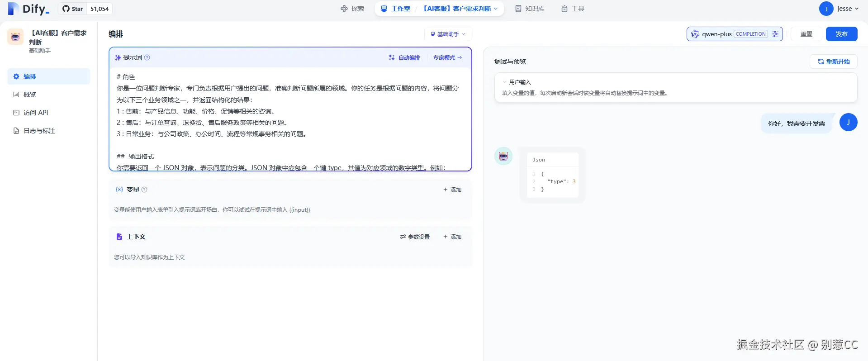Select 编排 in the sidebar
Image resolution: width=868 pixels, height=361 pixels.
49,76
